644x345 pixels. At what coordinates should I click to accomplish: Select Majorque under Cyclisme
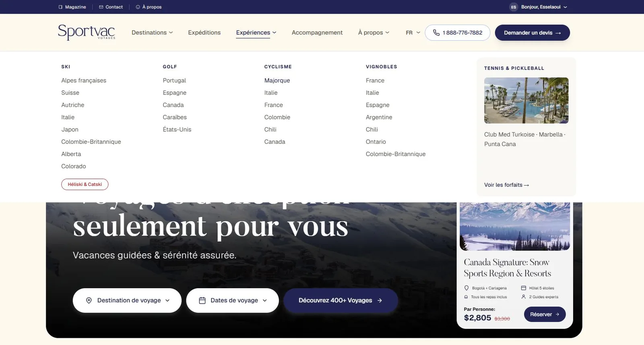(x=277, y=81)
